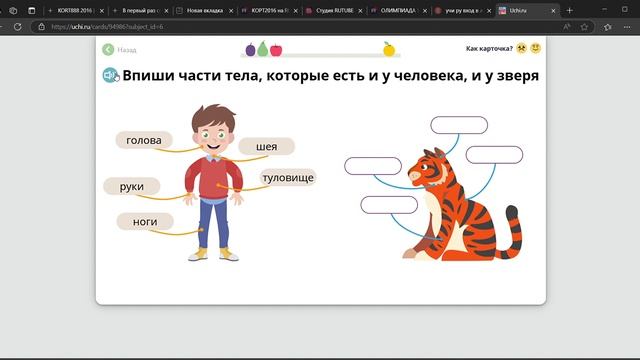Rate card with the happy face emoji
Image resolution: width=640 pixels, height=360 pixels.
(536, 48)
